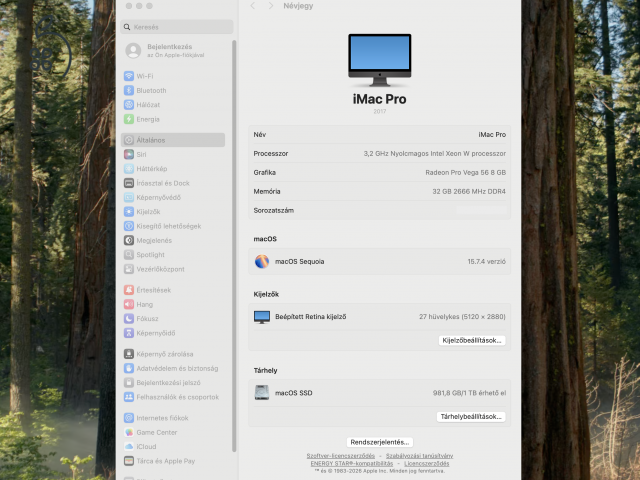Click the sidebar vertical scrollbar
This screenshot has height=480, width=640.
click(234, 246)
